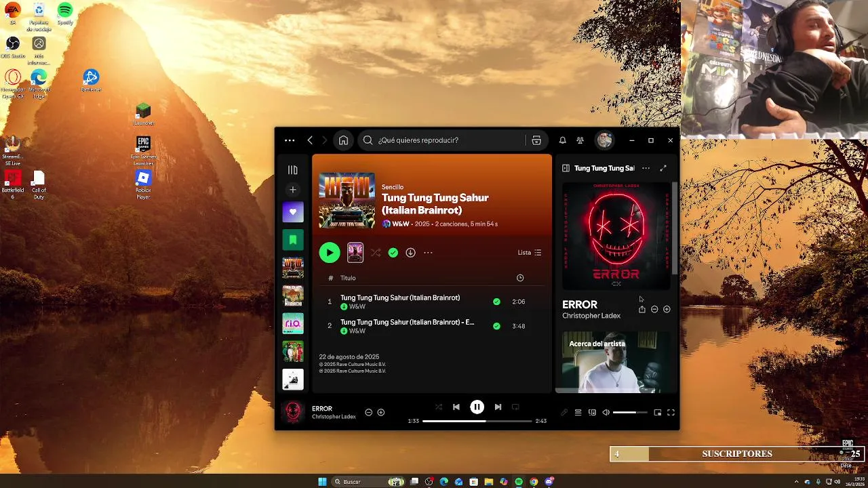Expand Your Library sidebar
The image size is (868, 488).
pos(293,170)
